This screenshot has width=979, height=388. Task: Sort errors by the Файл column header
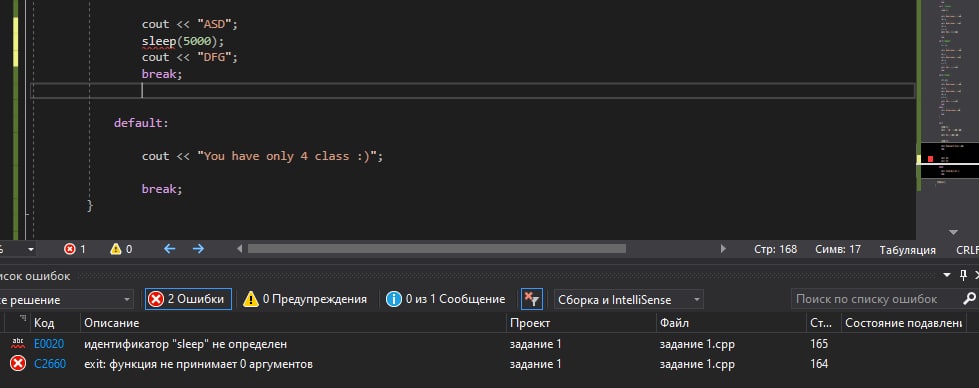point(674,323)
